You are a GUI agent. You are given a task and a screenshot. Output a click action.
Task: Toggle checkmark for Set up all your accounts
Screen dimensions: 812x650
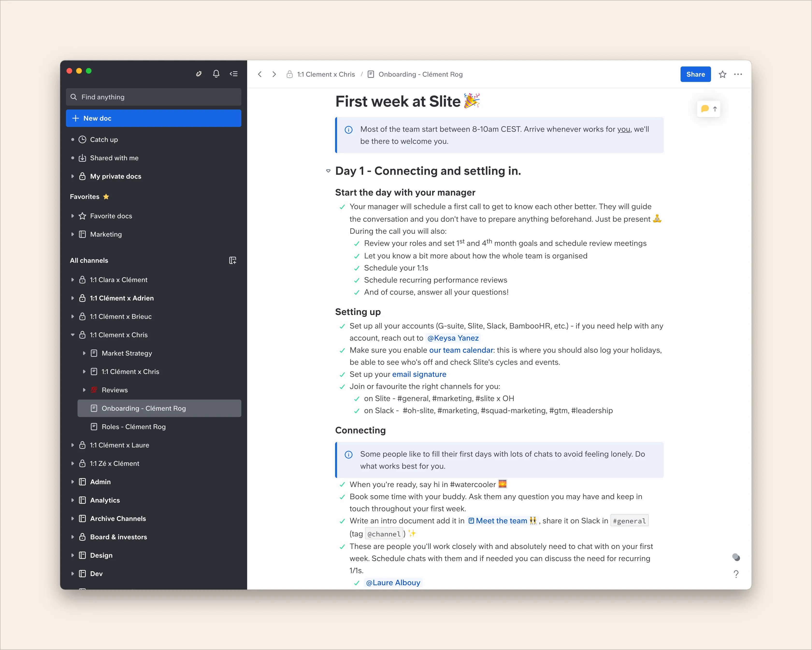(342, 326)
